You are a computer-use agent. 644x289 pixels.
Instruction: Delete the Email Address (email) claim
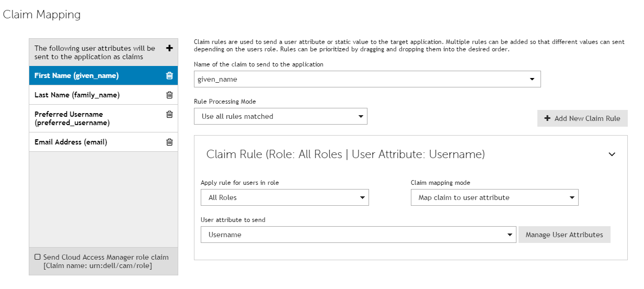coord(169,142)
